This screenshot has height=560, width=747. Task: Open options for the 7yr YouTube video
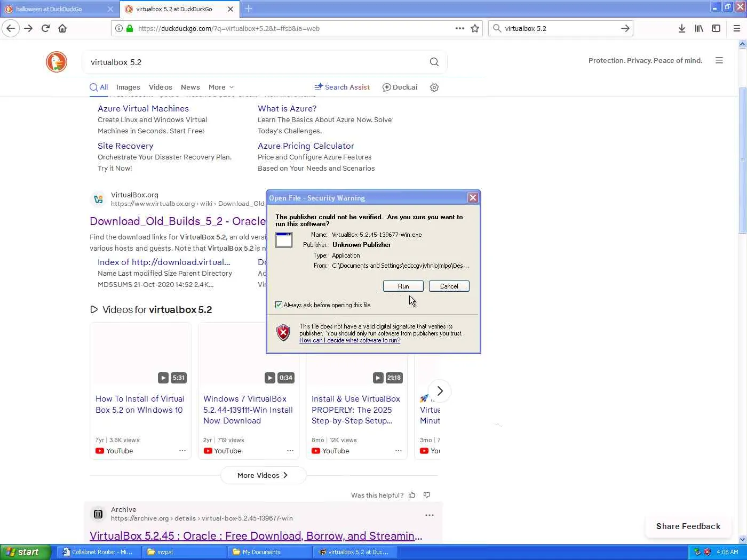coord(182,451)
